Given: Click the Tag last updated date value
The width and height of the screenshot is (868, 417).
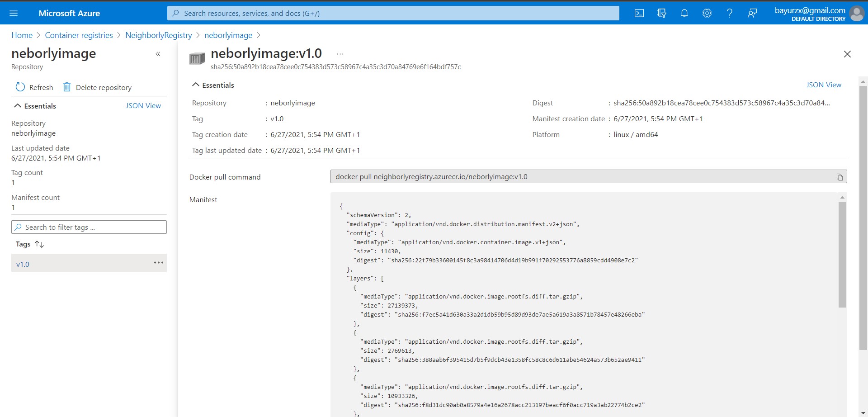Looking at the screenshot, I should (x=315, y=150).
